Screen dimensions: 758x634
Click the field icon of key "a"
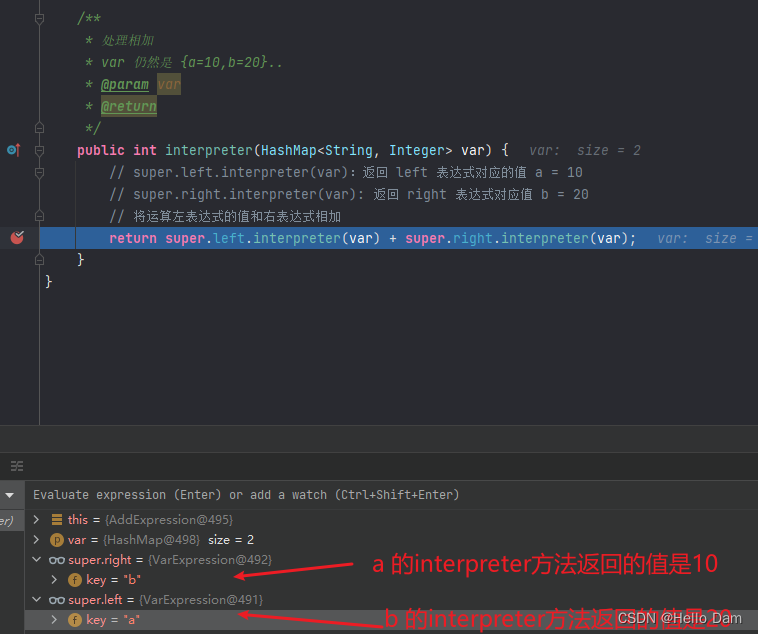74,620
